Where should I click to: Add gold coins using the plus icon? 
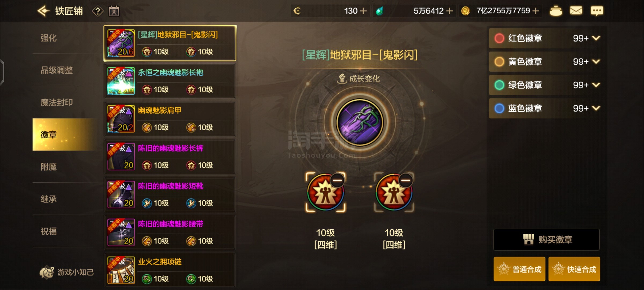point(536,11)
